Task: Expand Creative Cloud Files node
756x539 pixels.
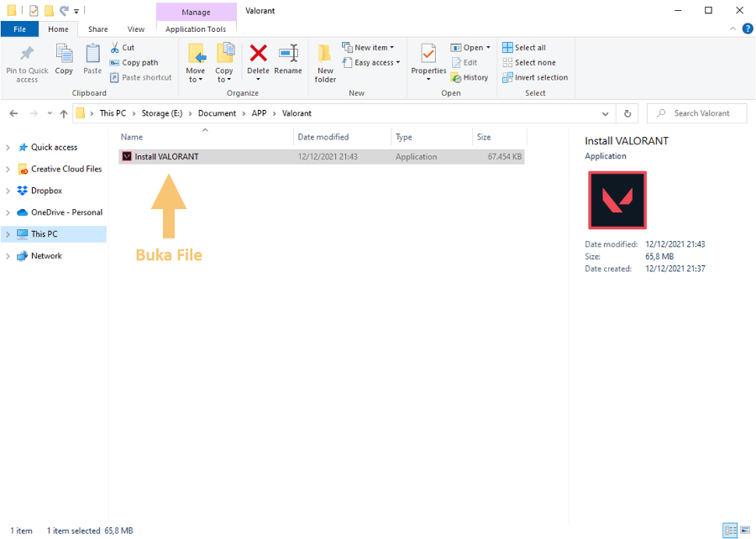Action: 8,170
